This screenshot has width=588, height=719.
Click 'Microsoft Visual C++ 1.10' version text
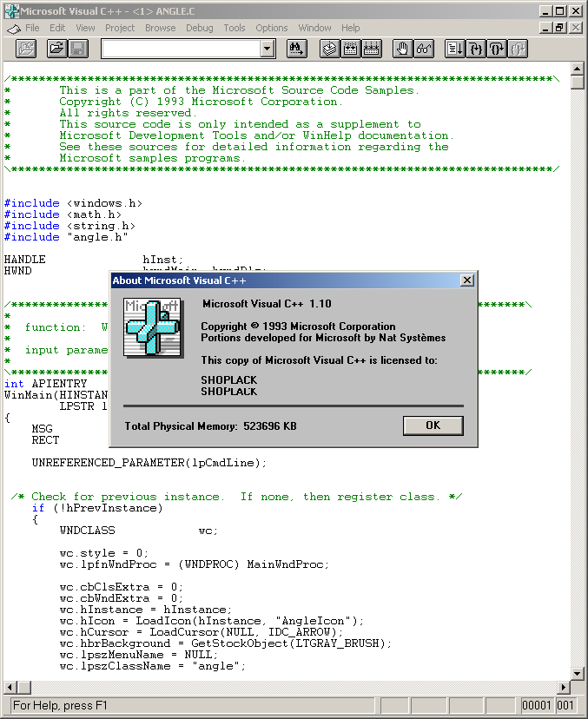pyautogui.click(x=267, y=304)
